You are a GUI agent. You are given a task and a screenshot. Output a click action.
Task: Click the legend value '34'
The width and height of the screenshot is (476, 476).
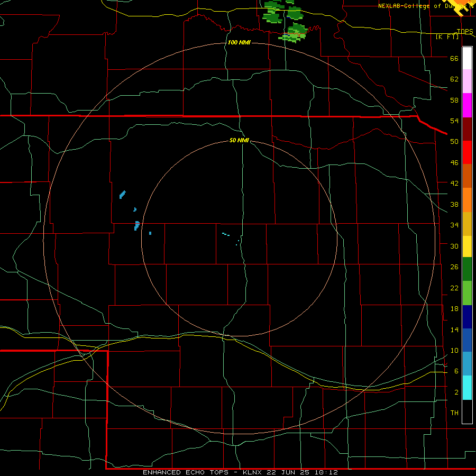pos(454,225)
